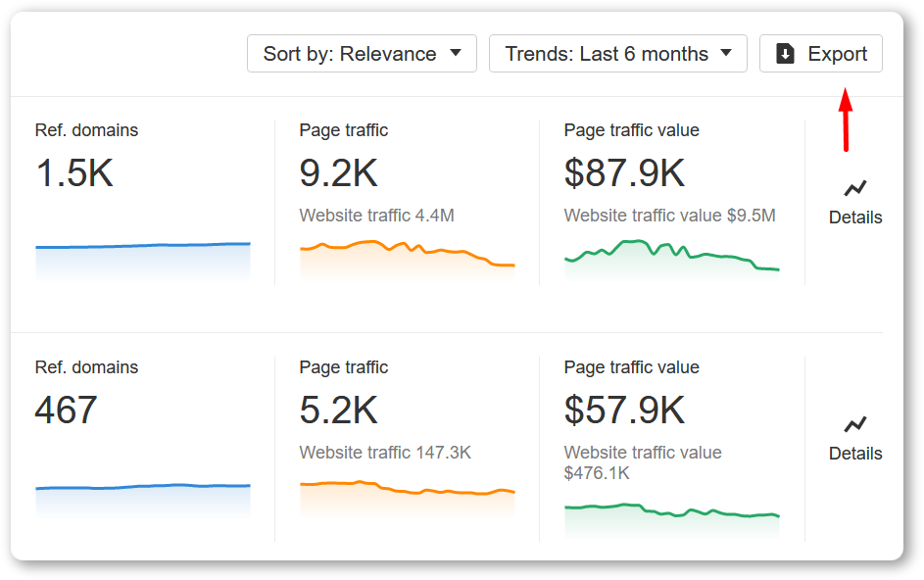This screenshot has width=924, height=580.
Task: Open the Sort by: Relevance dropdown
Action: click(x=362, y=54)
